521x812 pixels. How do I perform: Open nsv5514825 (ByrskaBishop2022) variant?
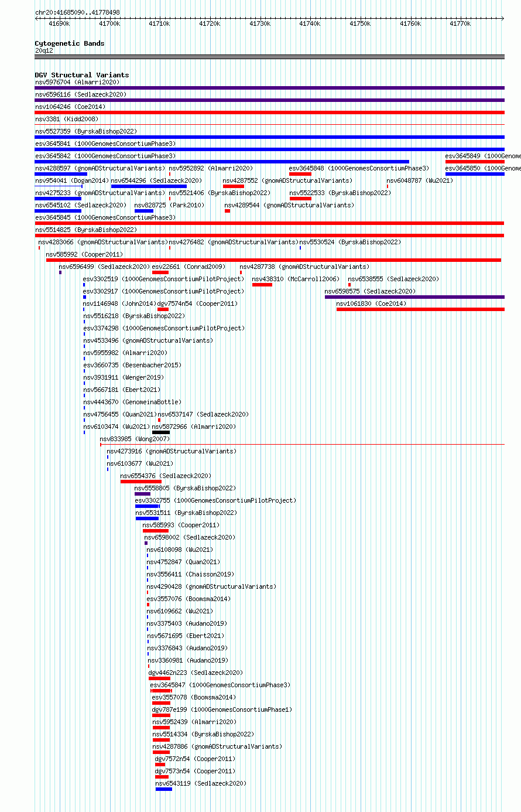tap(86, 230)
